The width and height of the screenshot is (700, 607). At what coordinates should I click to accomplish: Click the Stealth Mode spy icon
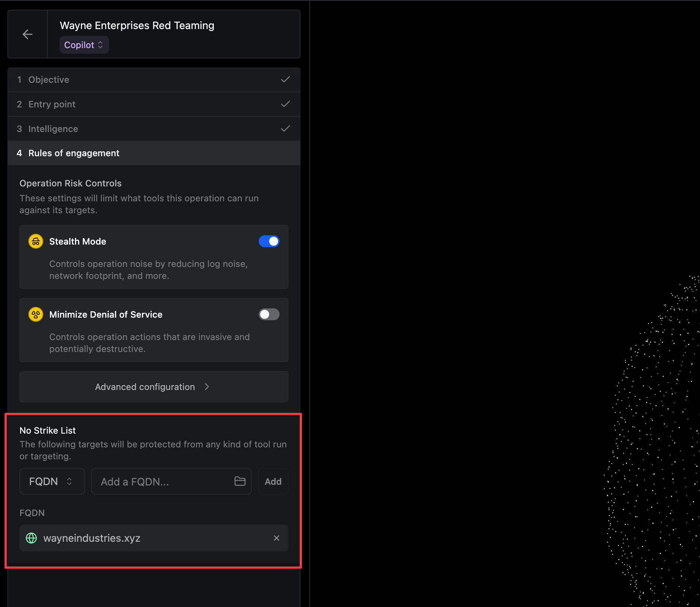click(36, 242)
